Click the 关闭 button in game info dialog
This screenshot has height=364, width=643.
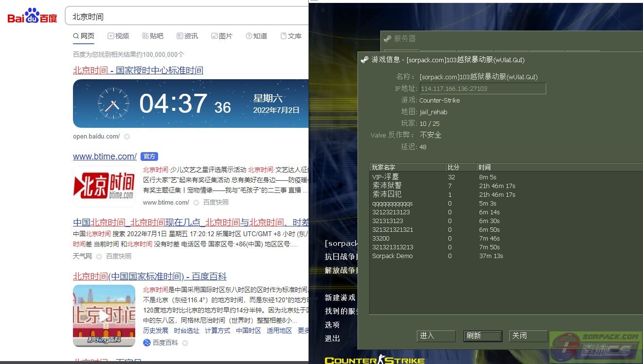coord(529,336)
